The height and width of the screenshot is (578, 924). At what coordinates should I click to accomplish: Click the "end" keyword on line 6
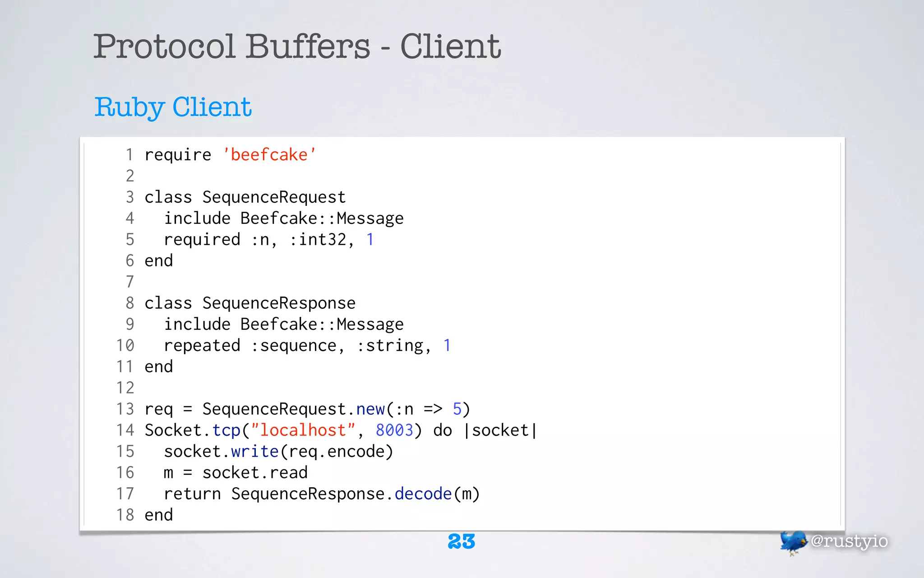(159, 261)
